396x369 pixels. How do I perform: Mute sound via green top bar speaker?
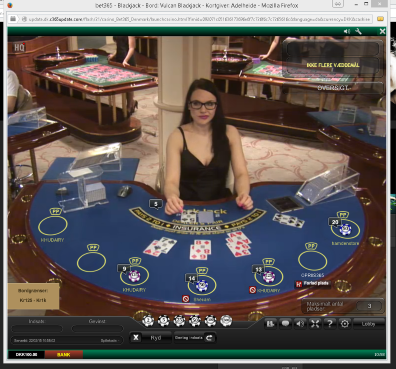347,31
